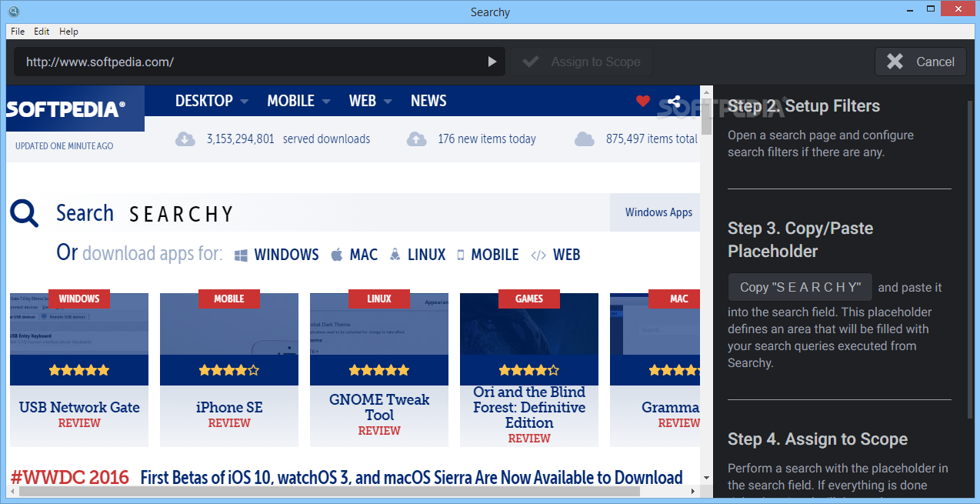Click the Ori and the Blind Forest title
The width and height of the screenshot is (980, 504).
pos(529,407)
